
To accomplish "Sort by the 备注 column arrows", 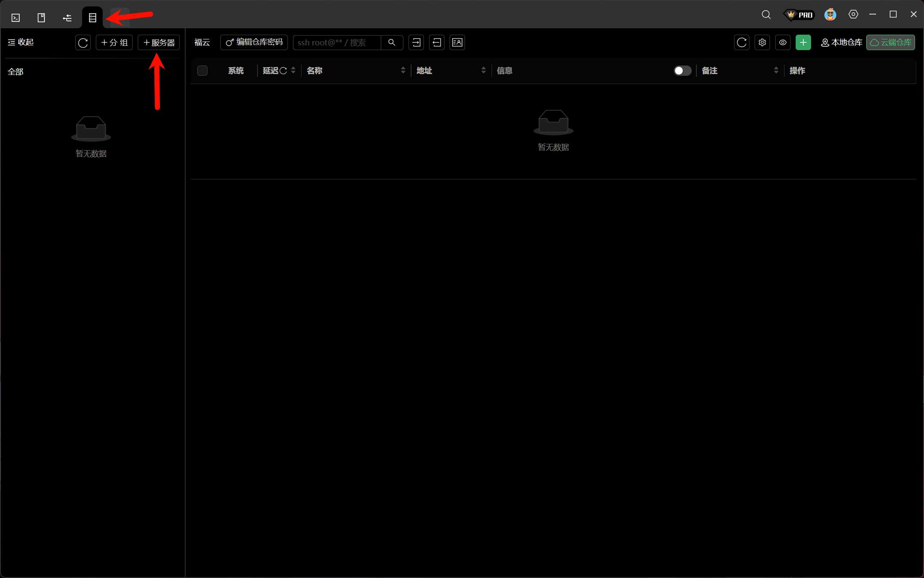I will [776, 71].
